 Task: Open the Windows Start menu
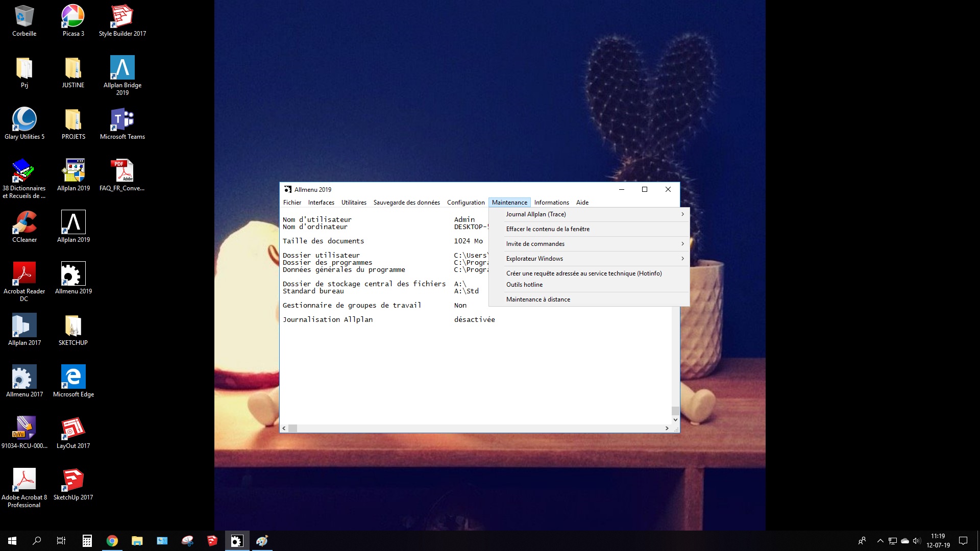coord(12,541)
